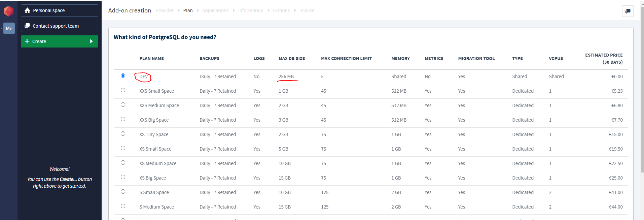Viewport: 644px width, 220px height.
Task: Go to the Plan step
Action: coord(188,10)
